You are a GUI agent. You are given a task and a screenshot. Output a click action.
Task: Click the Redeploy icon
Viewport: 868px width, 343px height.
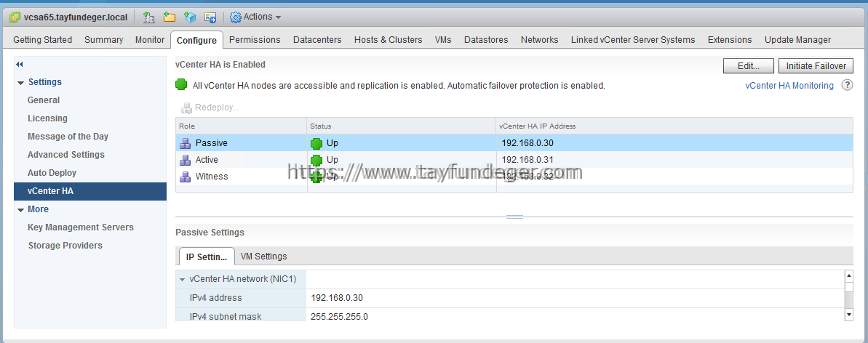point(186,108)
